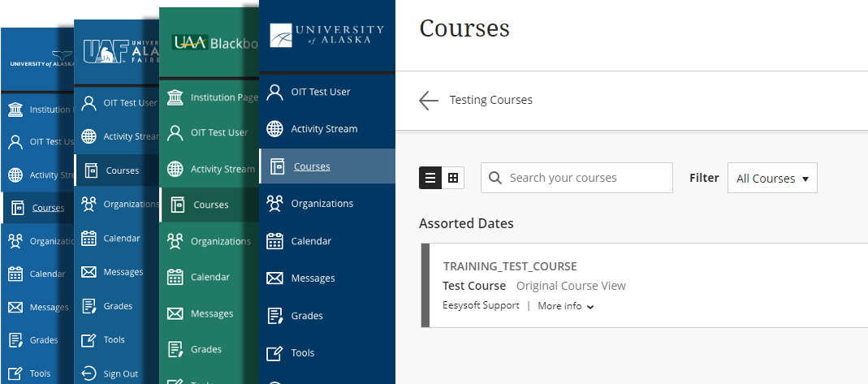868x384 pixels.
Task: Click Calendar icon in University of Alaska panel
Action: point(274,241)
